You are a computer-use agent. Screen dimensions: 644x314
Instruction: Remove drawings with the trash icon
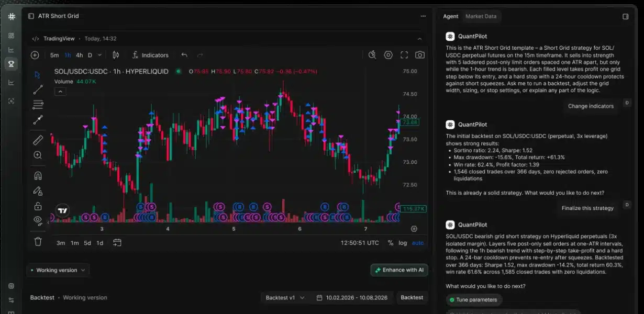[38, 241]
